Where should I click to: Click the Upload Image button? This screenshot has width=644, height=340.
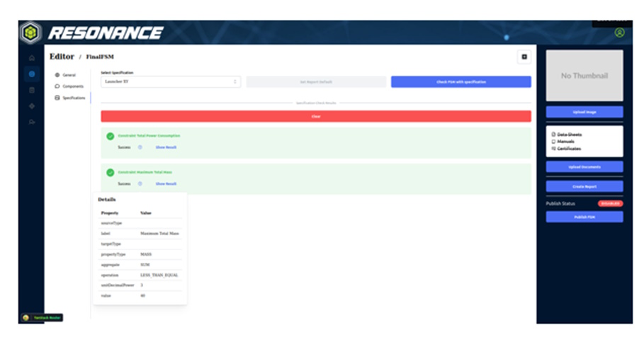[x=584, y=112]
